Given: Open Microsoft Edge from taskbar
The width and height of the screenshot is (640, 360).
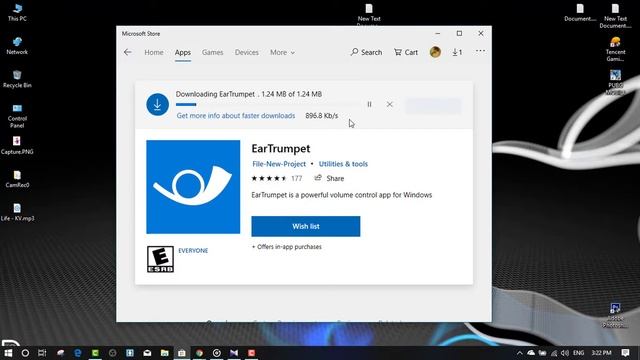Looking at the screenshot, I should point(78,353).
